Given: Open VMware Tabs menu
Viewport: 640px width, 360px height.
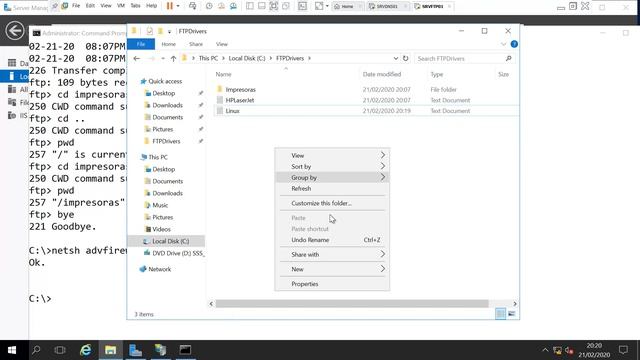Looking at the screenshot, I should (135, 6).
